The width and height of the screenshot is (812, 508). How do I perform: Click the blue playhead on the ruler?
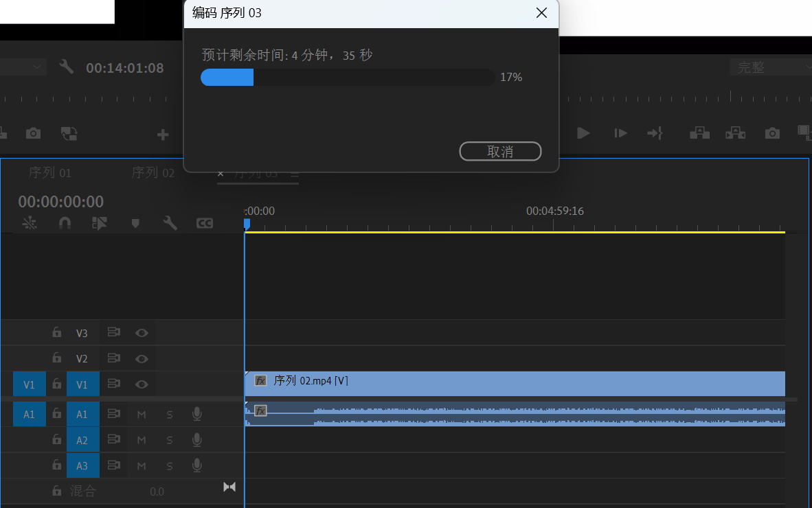tap(247, 224)
